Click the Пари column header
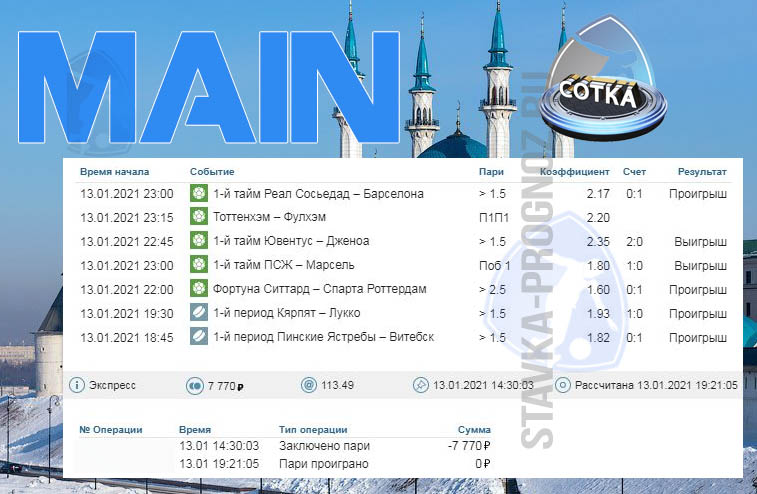 coord(491,172)
